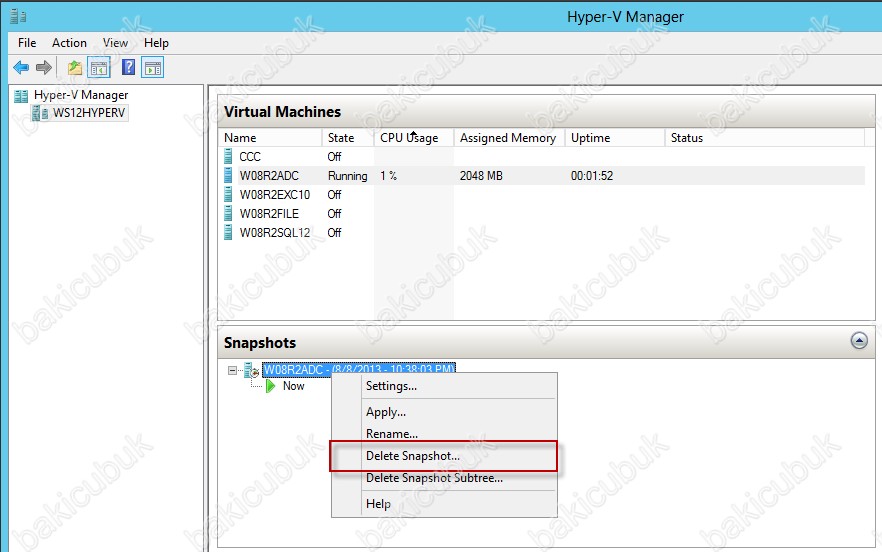The width and height of the screenshot is (882, 552).
Task: Click the W08R2EXC10 virtual machine icon
Action: [228, 194]
